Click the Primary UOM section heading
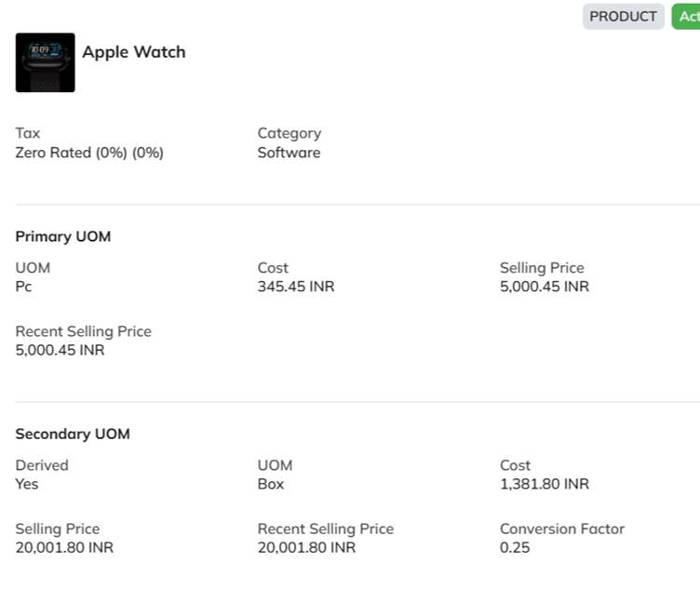This screenshot has height=616, width=700. point(63,236)
